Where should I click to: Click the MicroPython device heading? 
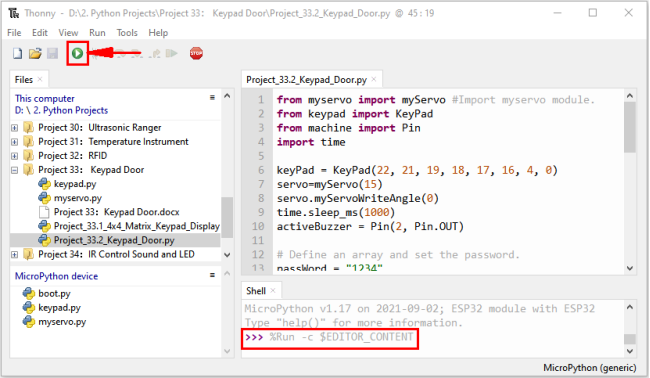[56, 276]
